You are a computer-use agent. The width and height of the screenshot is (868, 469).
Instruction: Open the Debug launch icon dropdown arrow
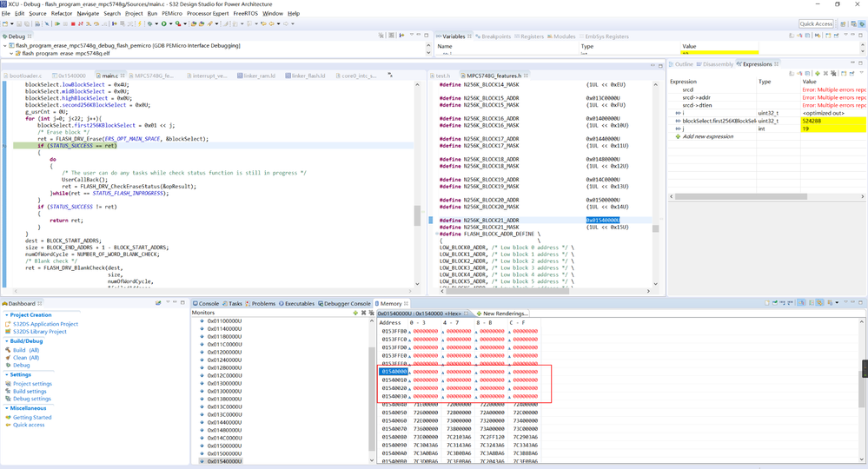tap(156, 23)
